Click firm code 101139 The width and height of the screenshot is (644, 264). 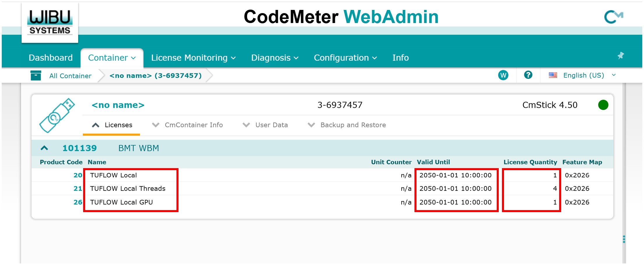pos(79,148)
